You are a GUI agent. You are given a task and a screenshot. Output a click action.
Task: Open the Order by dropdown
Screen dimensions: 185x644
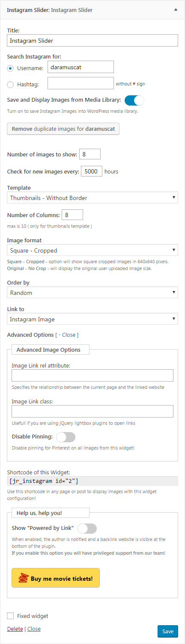pyautogui.click(x=92, y=293)
